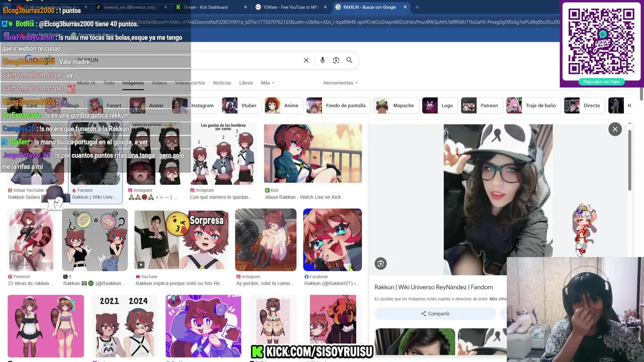The height and width of the screenshot is (362, 644).
Task: Open large preview image of girl
Action: pyautogui.click(x=498, y=200)
